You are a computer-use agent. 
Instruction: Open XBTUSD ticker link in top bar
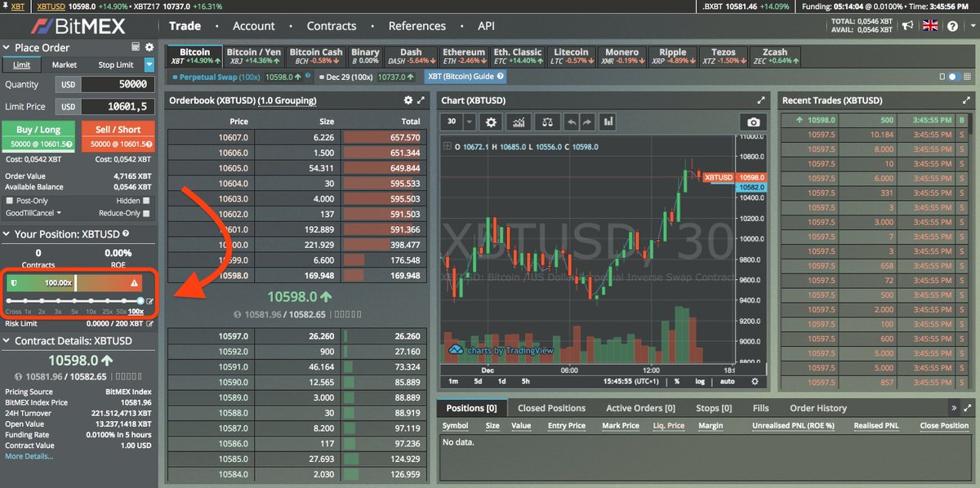pos(51,6)
